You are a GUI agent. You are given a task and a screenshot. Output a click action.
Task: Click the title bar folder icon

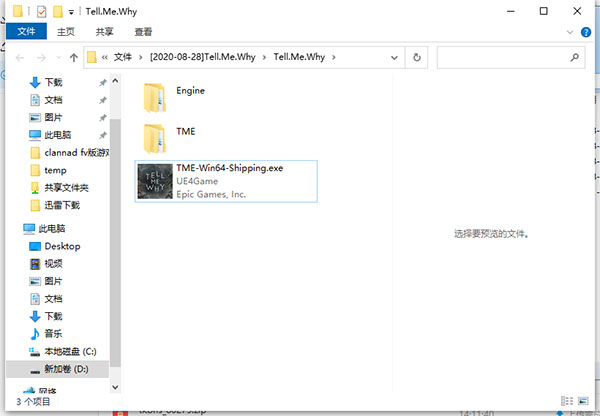[x=18, y=11]
